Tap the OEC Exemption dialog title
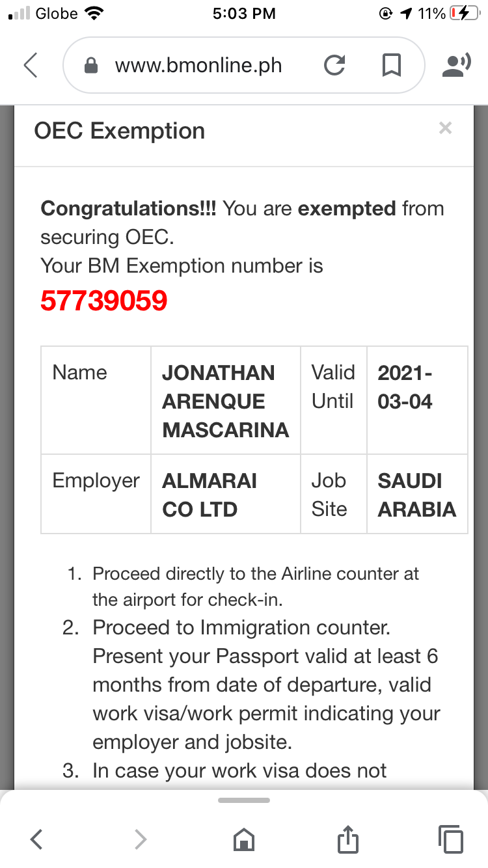This screenshot has height=868, width=488. pos(120,131)
